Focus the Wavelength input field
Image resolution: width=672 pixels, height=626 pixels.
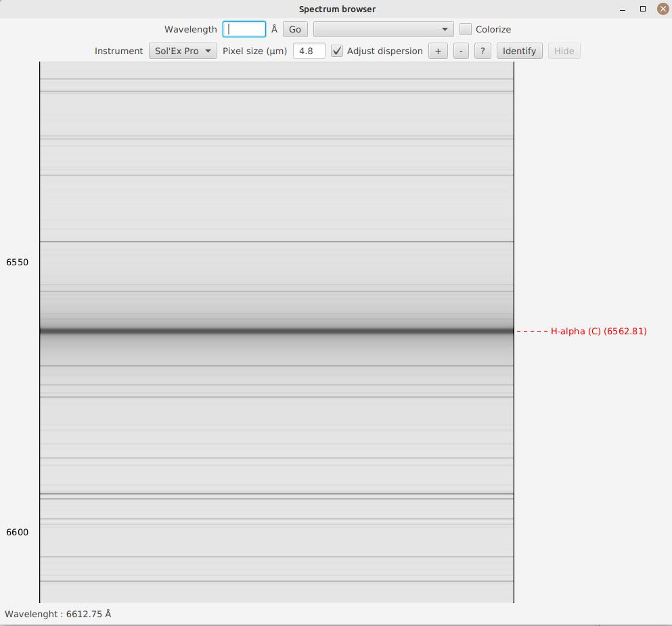[244, 29]
